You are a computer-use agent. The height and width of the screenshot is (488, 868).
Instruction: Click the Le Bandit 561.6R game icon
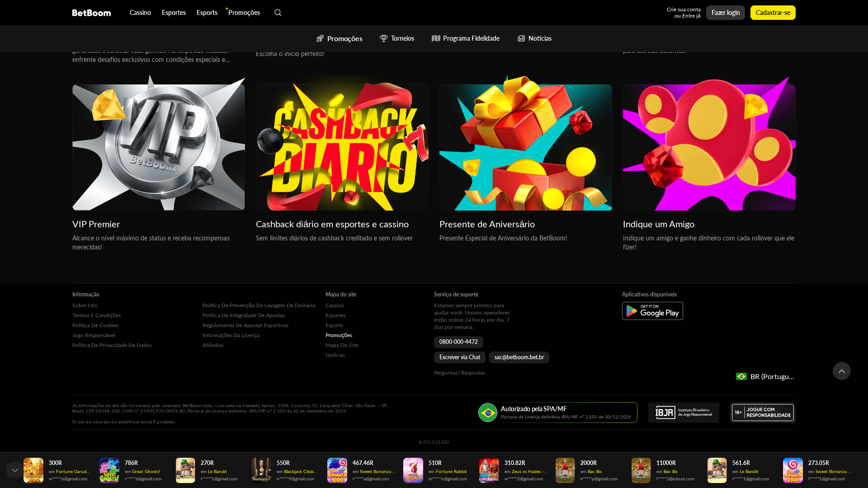click(x=717, y=470)
